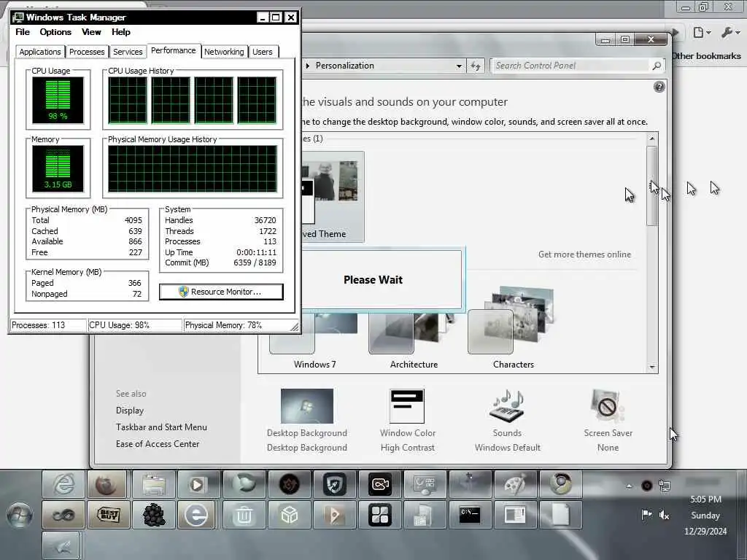747x560 pixels.
Task: Click the network tray icon
Action: 664,486
